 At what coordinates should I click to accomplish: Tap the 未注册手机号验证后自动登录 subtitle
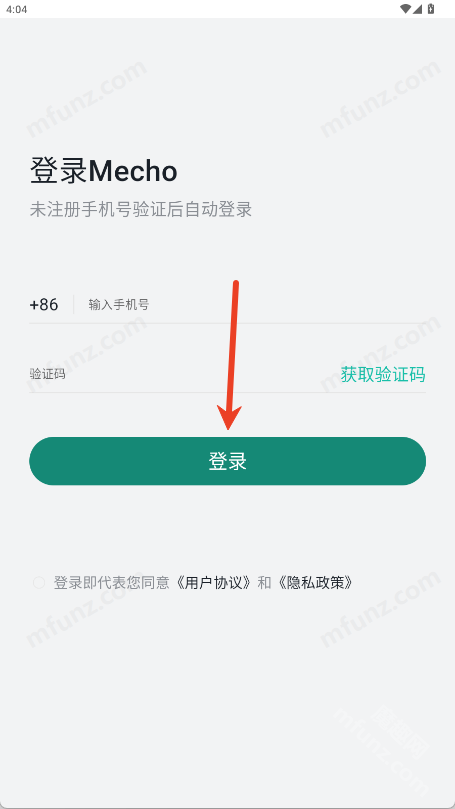(x=141, y=209)
